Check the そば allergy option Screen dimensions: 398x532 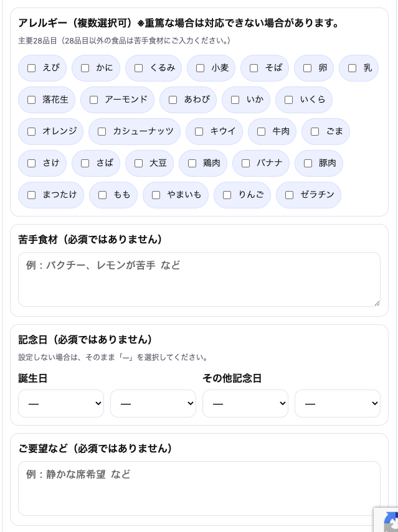[x=254, y=68]
